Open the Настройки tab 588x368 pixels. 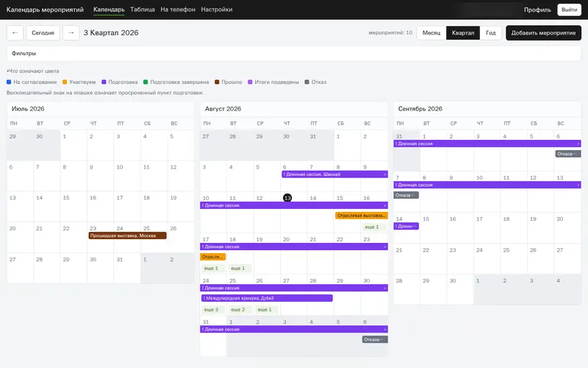[x=217, y=10]
